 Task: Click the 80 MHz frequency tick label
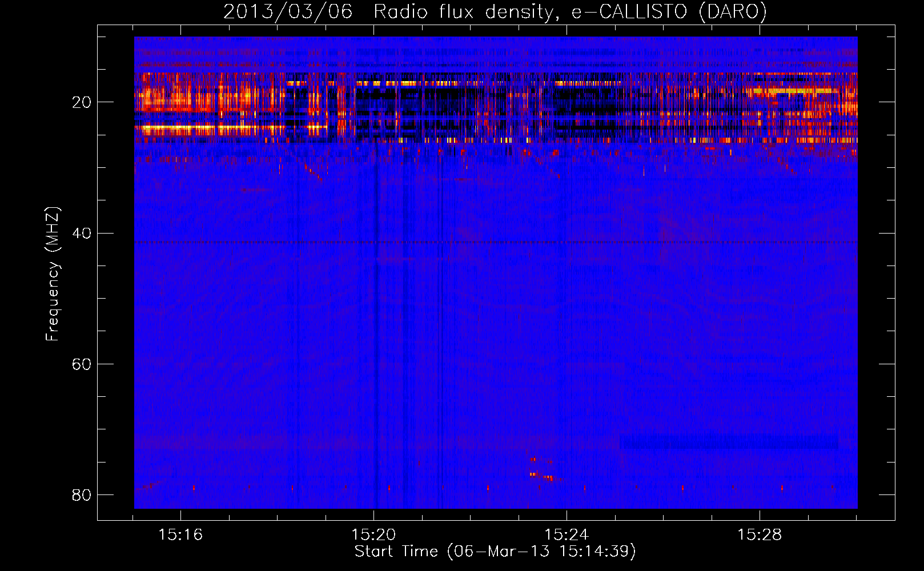[82, 494]
